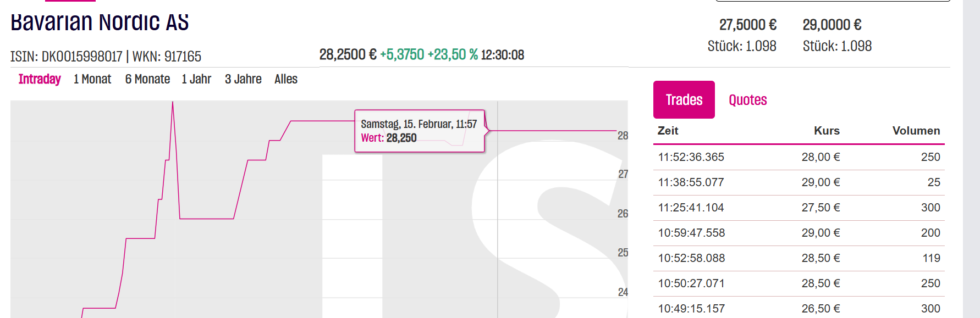Select the Intraday chart range
This screenshot has width=980, height=318.
(40, 79)
